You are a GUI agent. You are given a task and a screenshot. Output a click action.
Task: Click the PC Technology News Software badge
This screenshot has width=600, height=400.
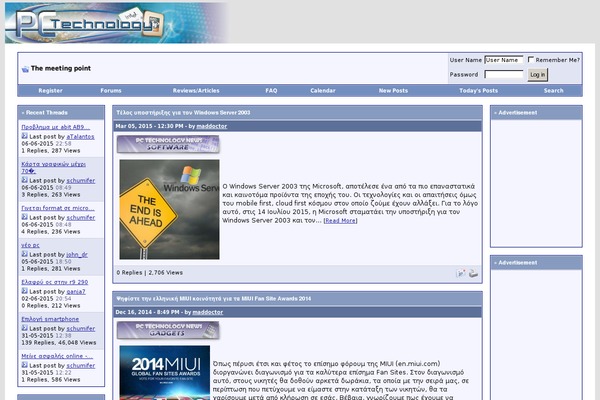pyautogui.click(x=168, y=144)
